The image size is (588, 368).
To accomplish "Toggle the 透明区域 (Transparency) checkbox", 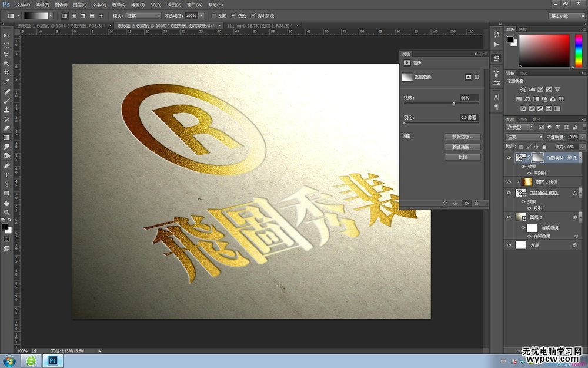I will [253, 15].
